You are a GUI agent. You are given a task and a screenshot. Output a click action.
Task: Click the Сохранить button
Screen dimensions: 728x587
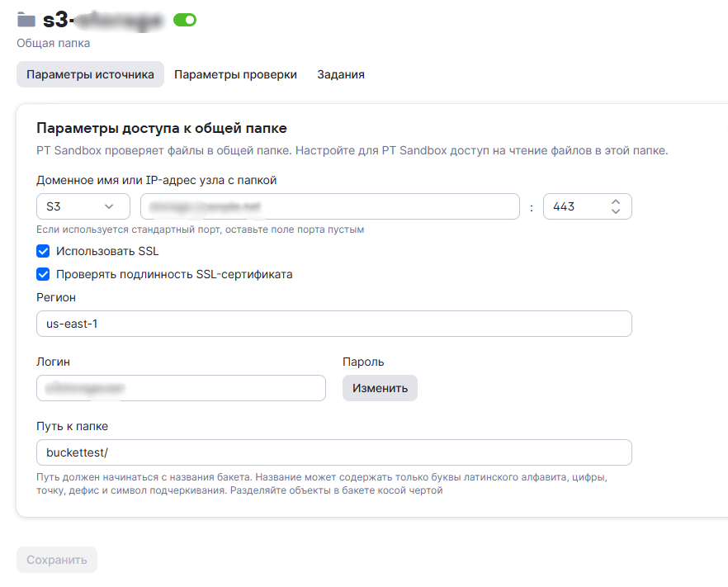(x=57, y=560)
